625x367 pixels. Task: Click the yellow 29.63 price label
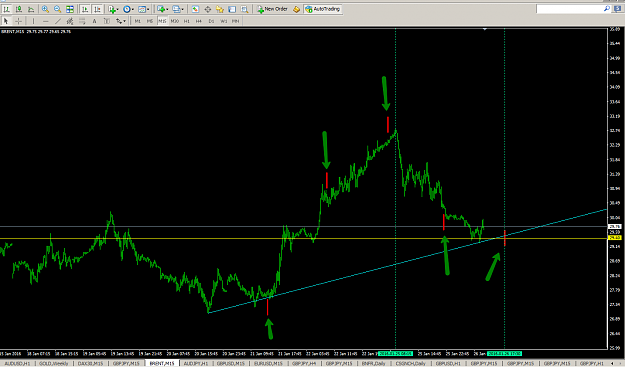pyautogui.click(x=615, y=238)
